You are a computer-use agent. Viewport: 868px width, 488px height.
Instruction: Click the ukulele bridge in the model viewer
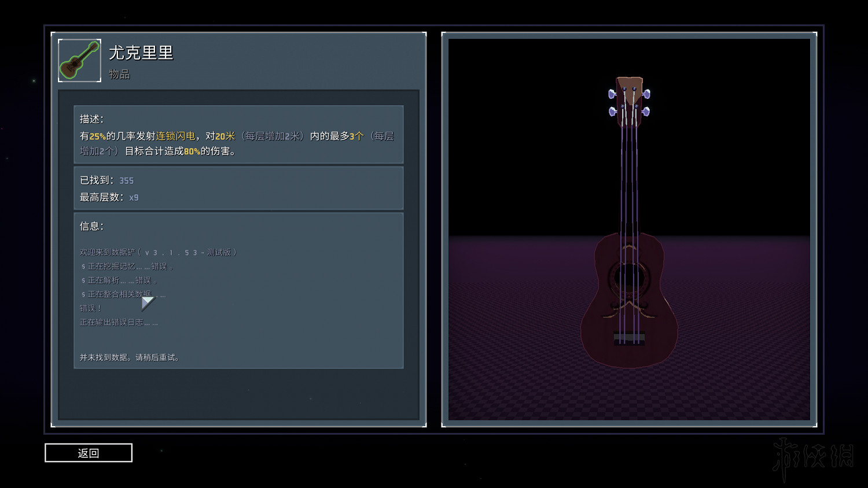tap(629, 338)
